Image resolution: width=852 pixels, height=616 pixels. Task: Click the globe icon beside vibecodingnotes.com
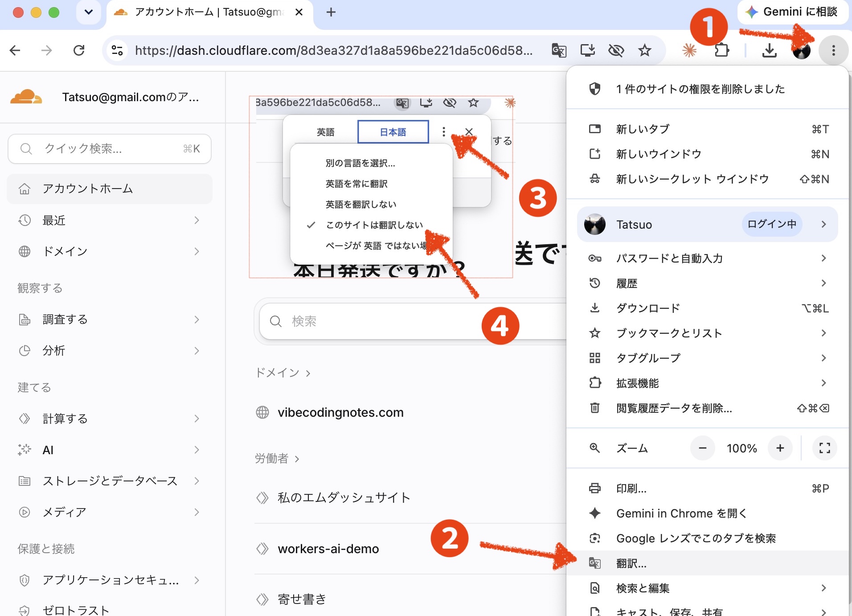262,412
